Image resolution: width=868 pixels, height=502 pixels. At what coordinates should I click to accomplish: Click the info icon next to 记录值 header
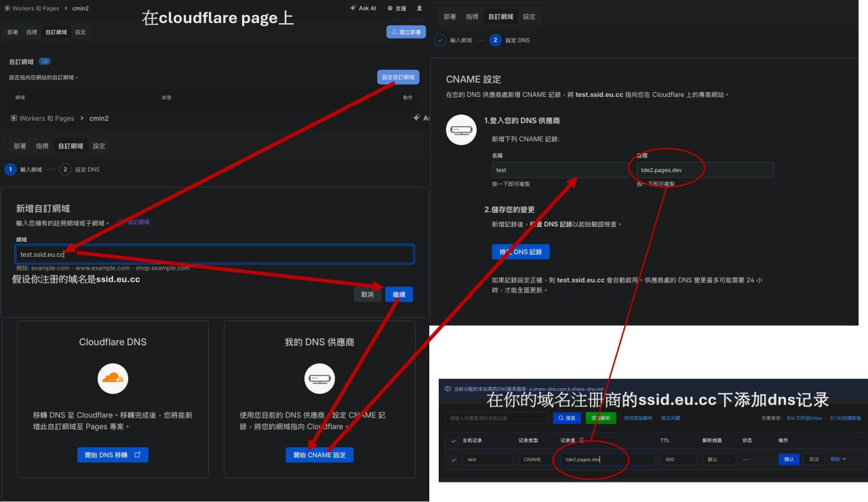(x=581, y=440)
